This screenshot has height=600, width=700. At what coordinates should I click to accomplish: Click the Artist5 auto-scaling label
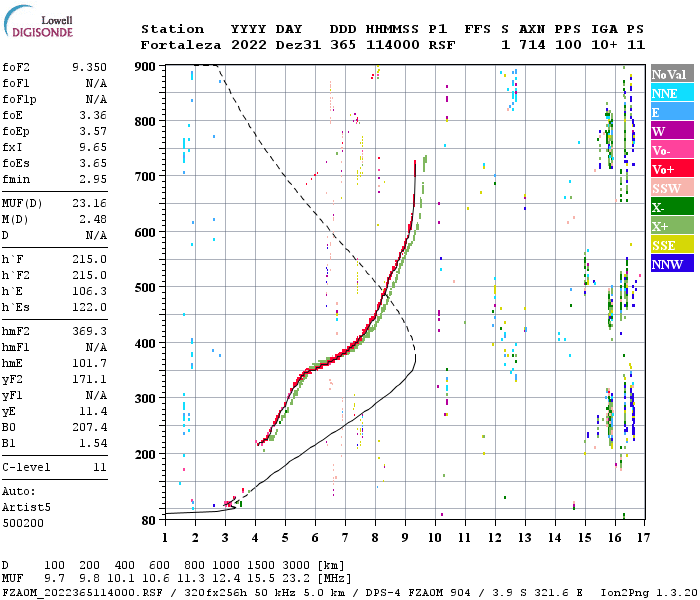[x=26, y=508]
